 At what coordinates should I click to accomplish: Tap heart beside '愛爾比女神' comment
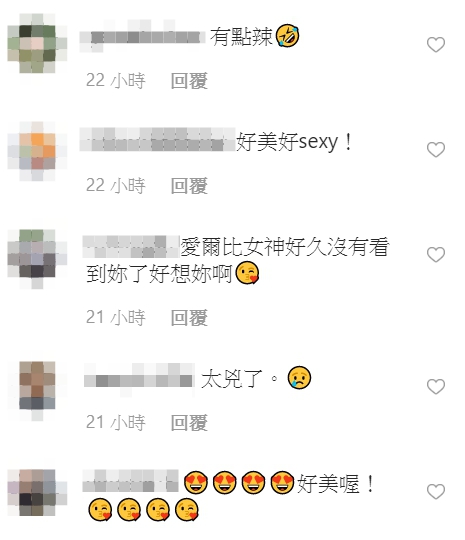click(436, 255)
